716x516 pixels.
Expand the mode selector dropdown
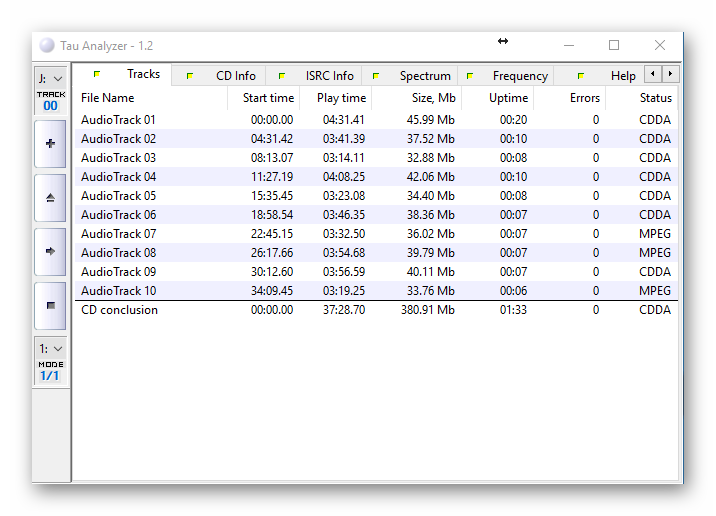(x=50, y=349)
